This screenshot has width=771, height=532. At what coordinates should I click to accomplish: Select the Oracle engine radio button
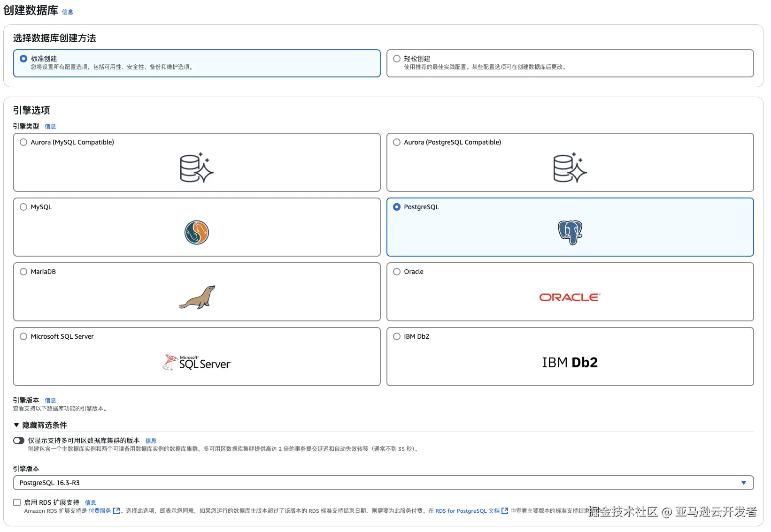(x=397, y=272)
